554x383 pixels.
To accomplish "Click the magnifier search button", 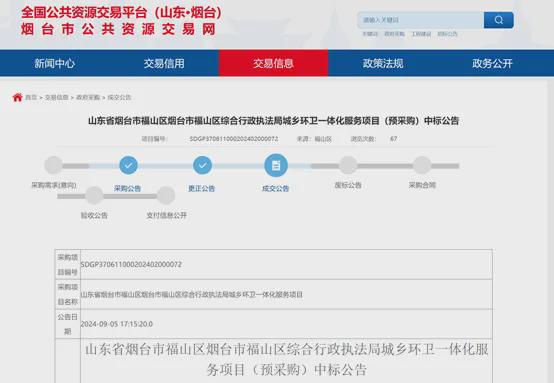I will pos(499,20).
